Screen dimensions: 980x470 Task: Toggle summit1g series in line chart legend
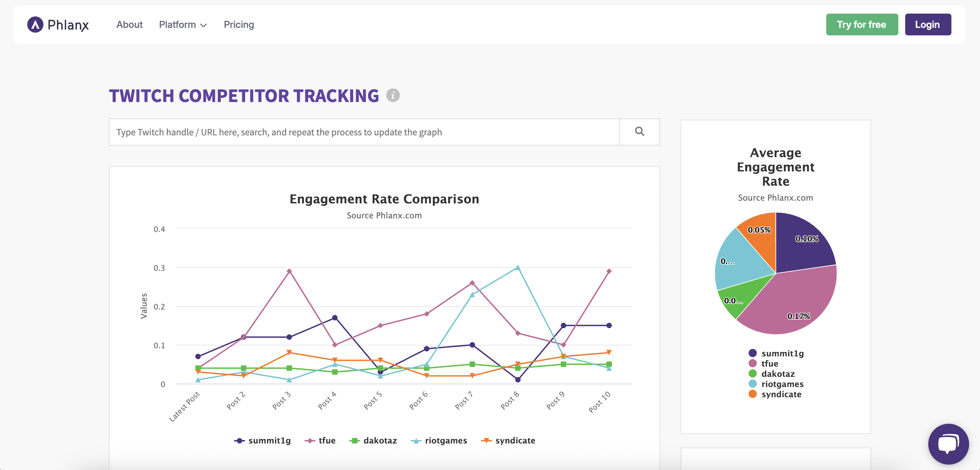tap(262, 440)
